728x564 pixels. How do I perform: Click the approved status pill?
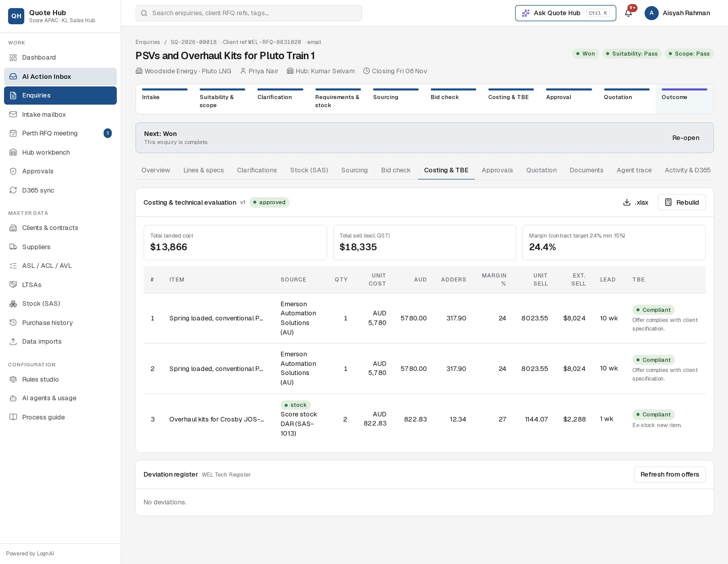coord(269,202)
